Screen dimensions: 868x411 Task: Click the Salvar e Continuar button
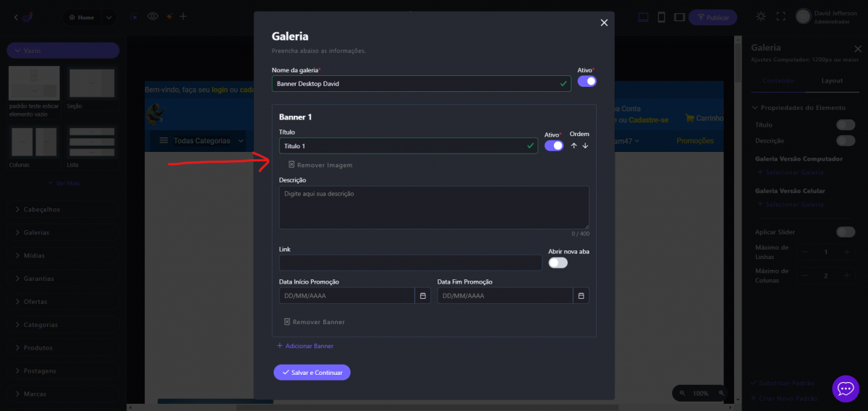[312, 372]
